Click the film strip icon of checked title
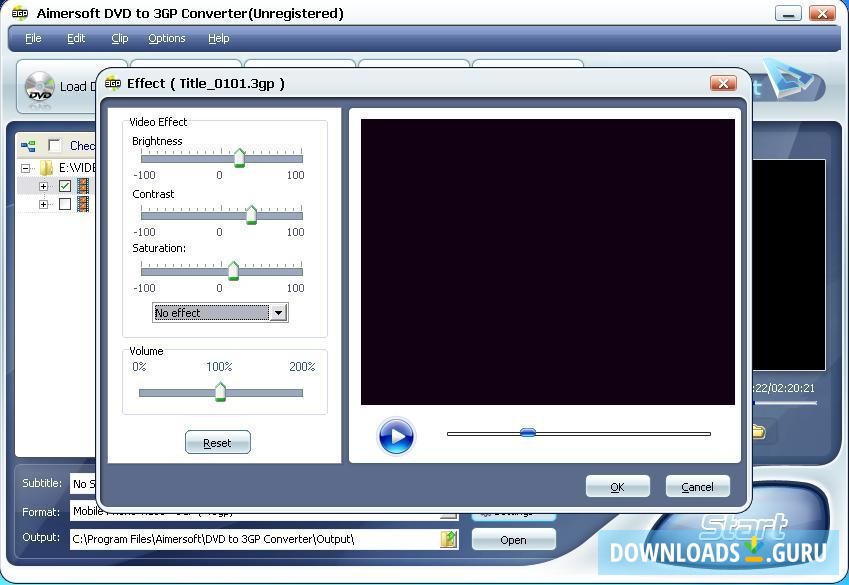849x585 pixels. [83, 186]
